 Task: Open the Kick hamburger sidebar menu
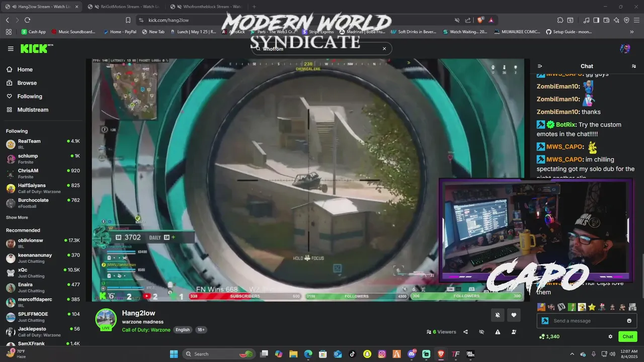11,49
